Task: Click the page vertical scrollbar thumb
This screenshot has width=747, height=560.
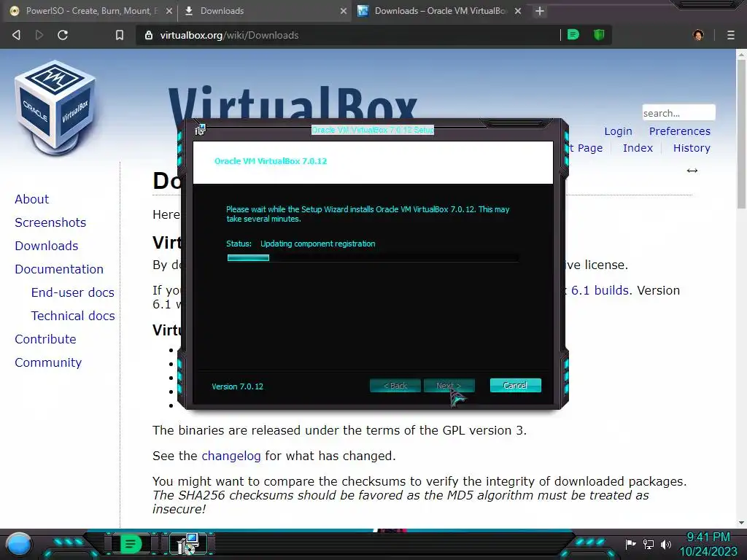Action: [741, 133]
